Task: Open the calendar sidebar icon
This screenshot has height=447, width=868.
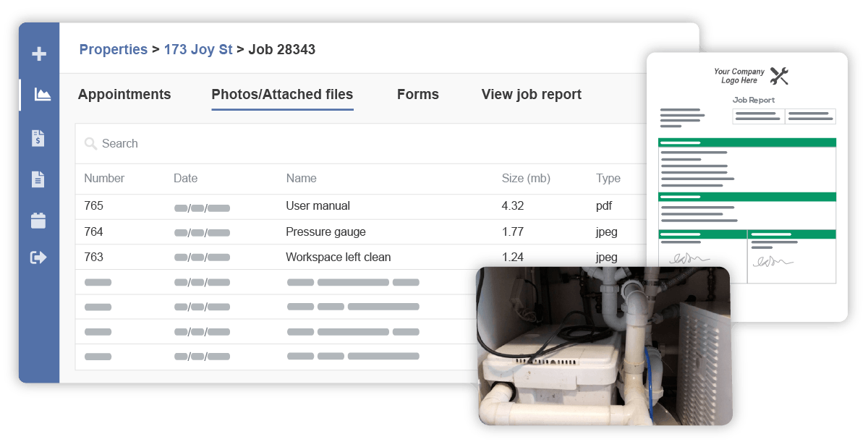Action: click(x=39, y=221)
